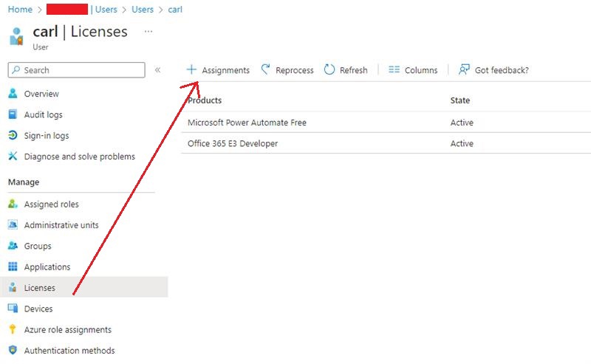591x364 pixels.
Task: Click the Reprocess arrow icon
Action: 266,69
